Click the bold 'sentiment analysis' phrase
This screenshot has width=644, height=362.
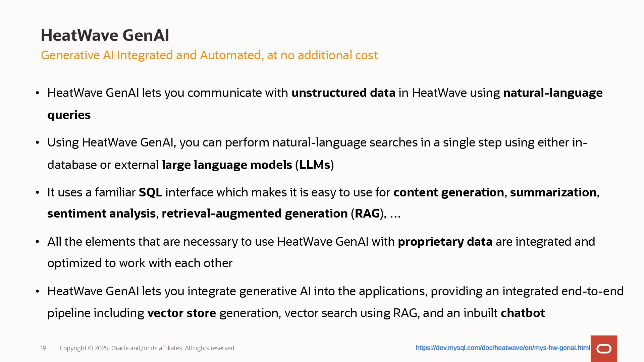(101, 214)
